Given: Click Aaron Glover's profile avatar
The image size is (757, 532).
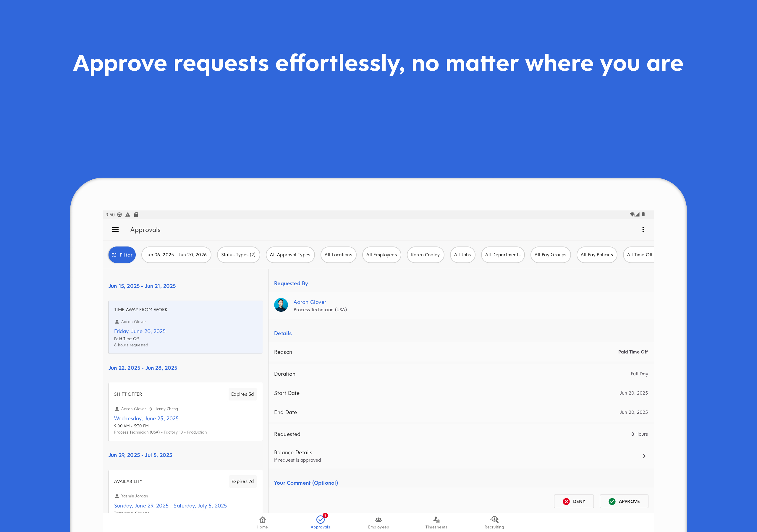Looking at the screenshot, I should point(281,305).
